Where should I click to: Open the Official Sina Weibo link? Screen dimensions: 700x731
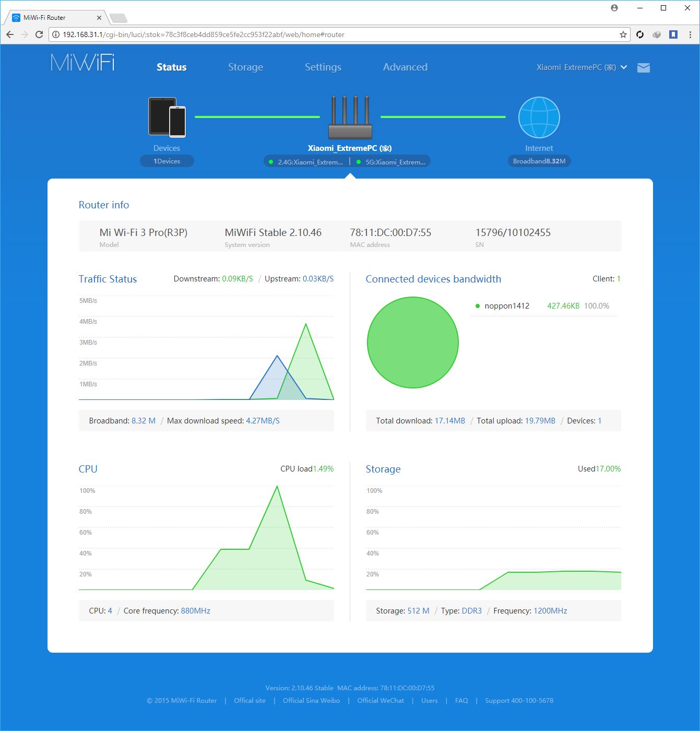[x=311, y=701]
